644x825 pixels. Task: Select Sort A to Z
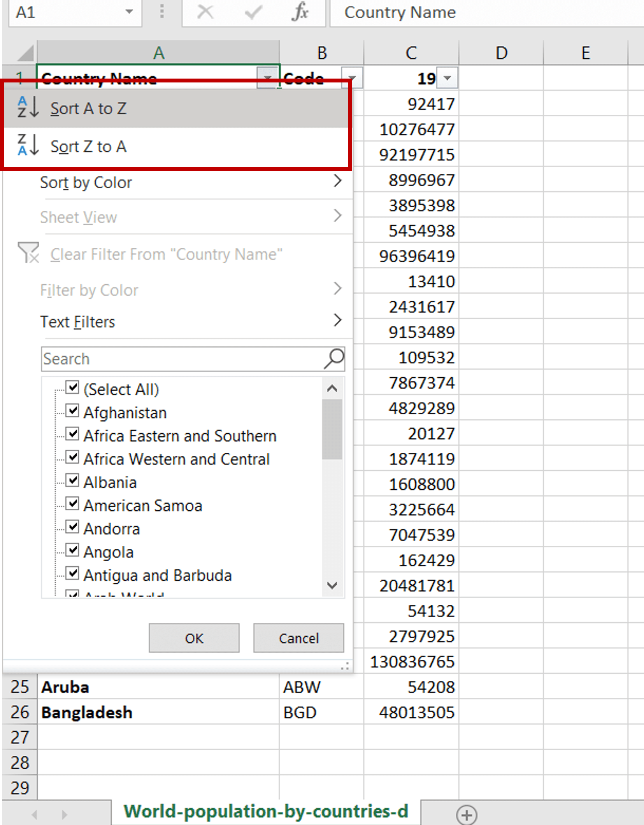pyautogui.click(x=88, y=109)
